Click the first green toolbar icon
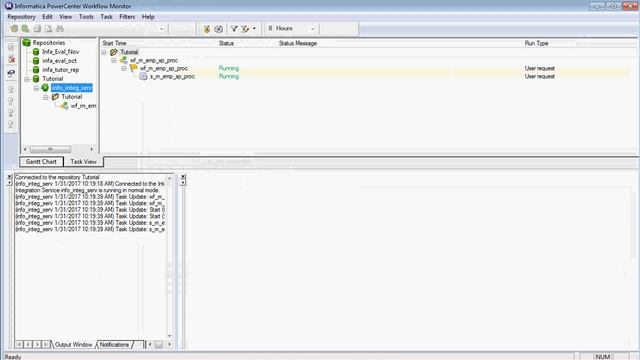 14,29
